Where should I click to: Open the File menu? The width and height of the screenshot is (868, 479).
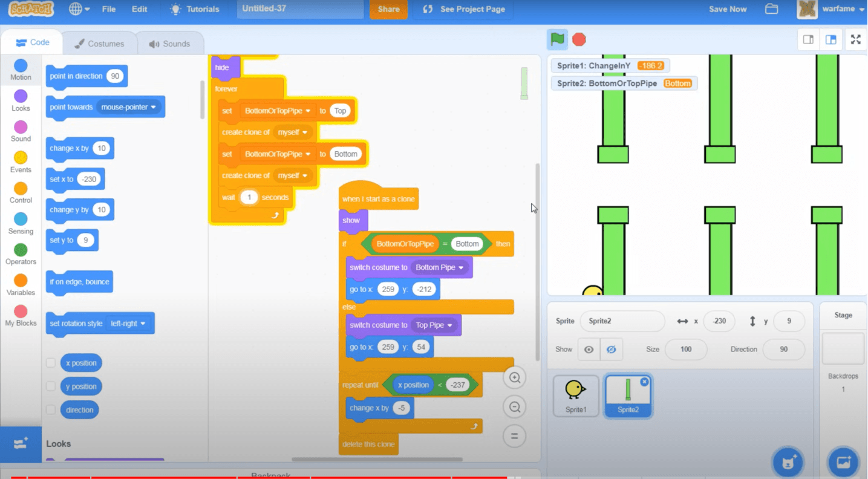coord(109,9)
